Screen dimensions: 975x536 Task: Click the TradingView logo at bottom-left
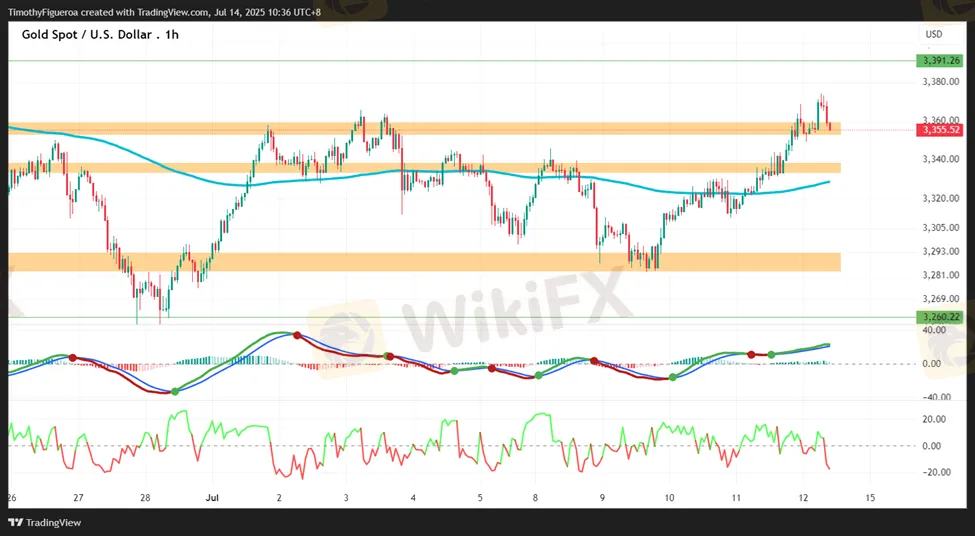click(45, 522)
